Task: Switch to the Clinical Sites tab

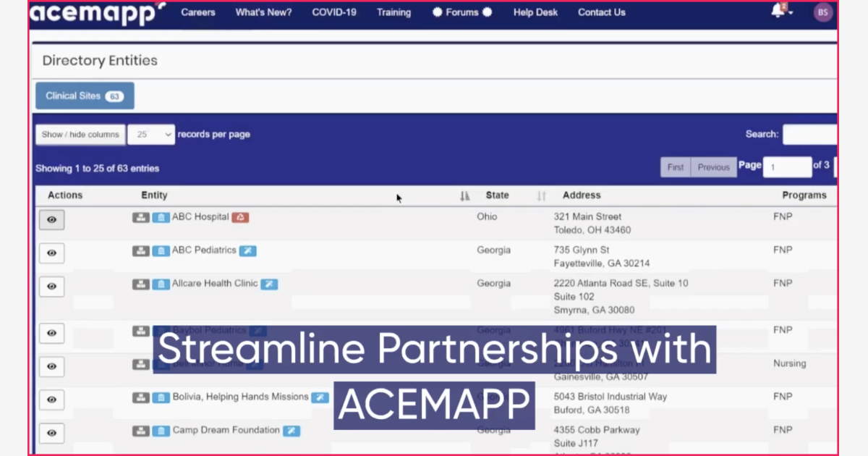Action: coord(84,95)
